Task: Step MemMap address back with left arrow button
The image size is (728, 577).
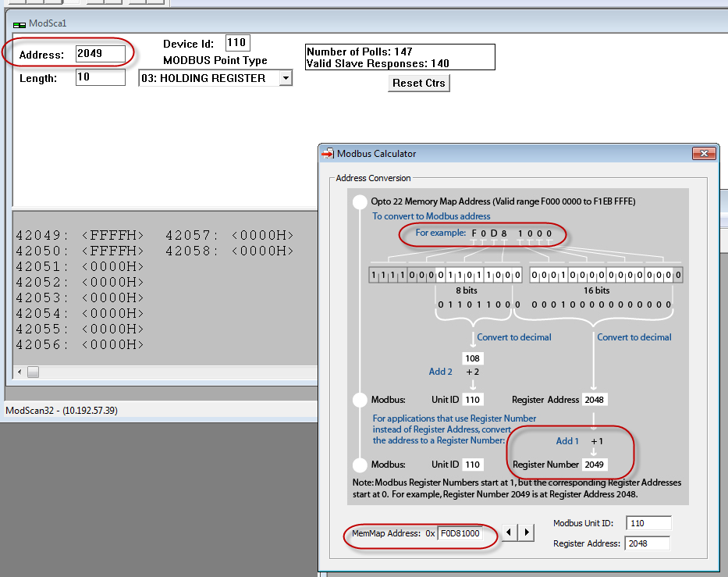Action: point(510,532)
